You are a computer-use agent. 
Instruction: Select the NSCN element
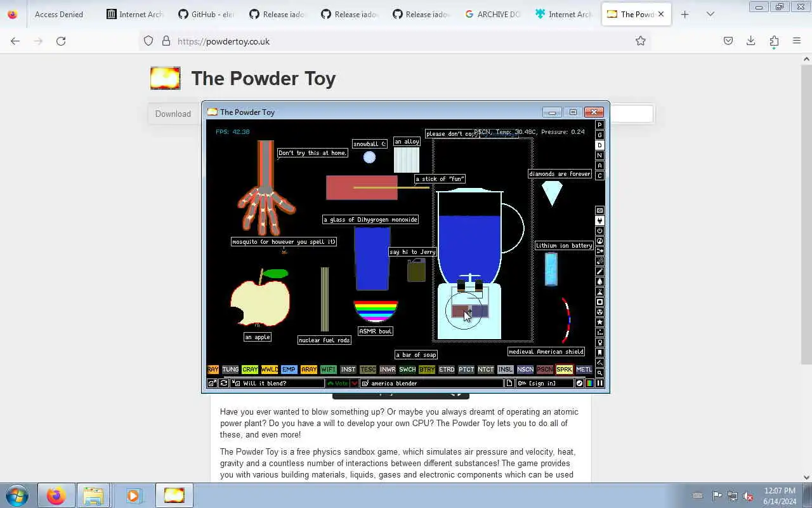point(525,370)
